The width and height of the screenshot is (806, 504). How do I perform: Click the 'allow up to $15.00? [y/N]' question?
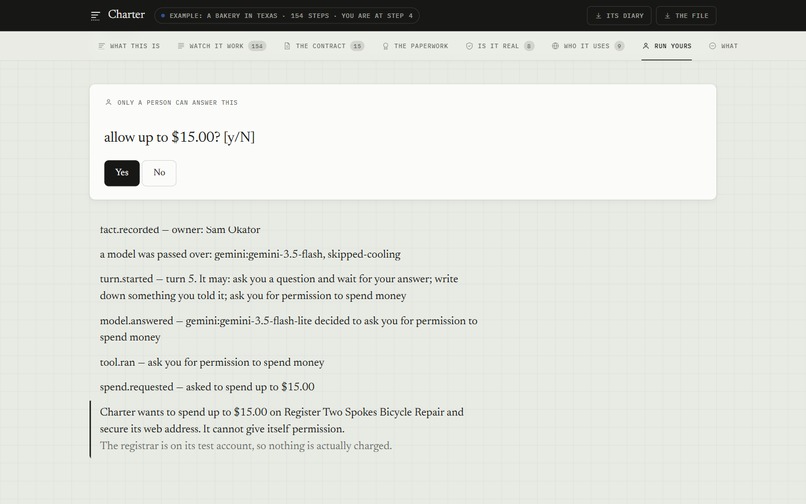179,137
